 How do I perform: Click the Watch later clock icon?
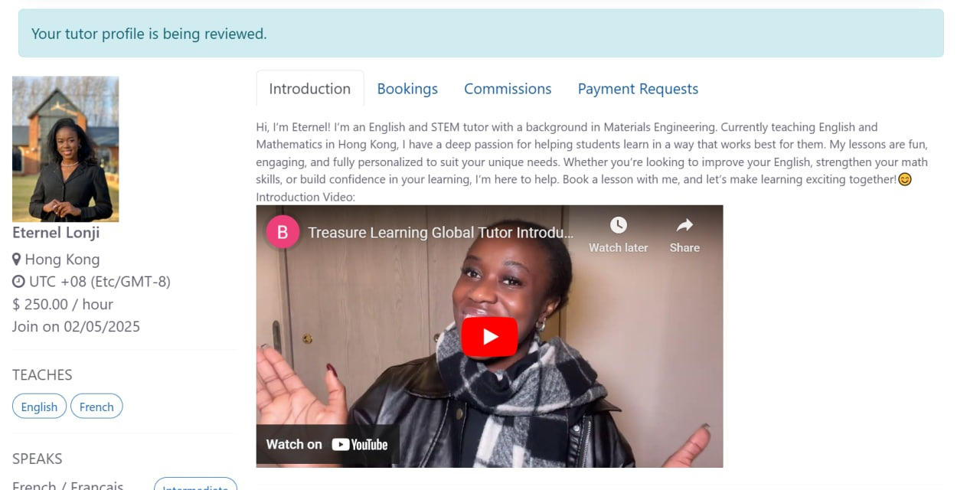pos(618,225)
